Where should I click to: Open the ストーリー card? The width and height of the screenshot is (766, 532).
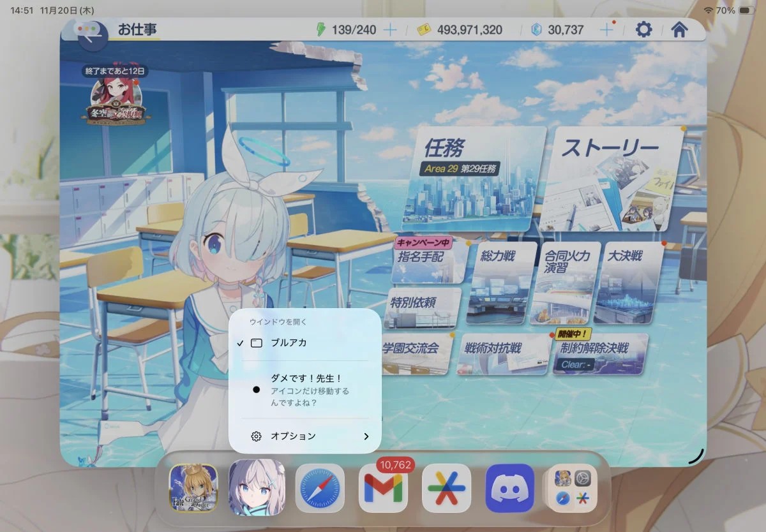(x=611, y=179)
